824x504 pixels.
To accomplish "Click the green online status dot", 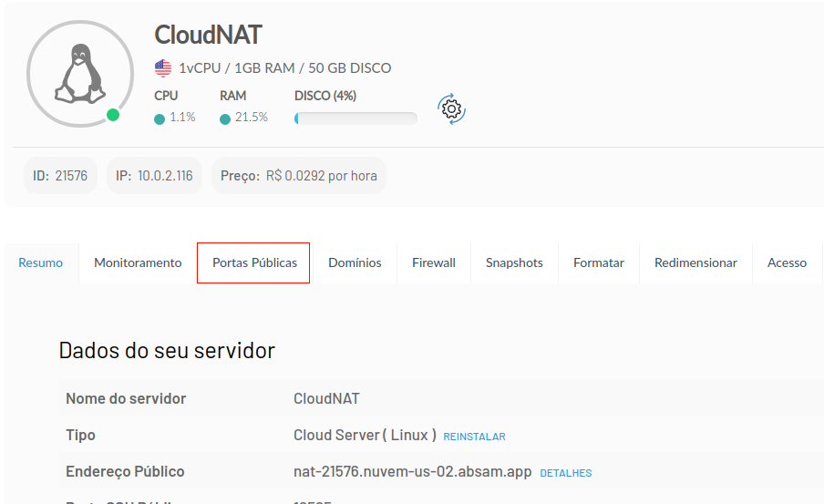I will click(x=112, y=115).
